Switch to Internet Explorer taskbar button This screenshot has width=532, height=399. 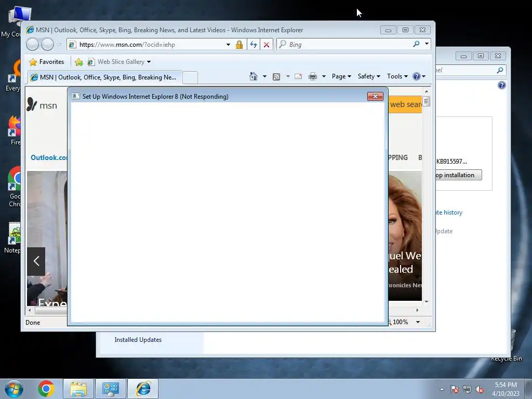143,389
